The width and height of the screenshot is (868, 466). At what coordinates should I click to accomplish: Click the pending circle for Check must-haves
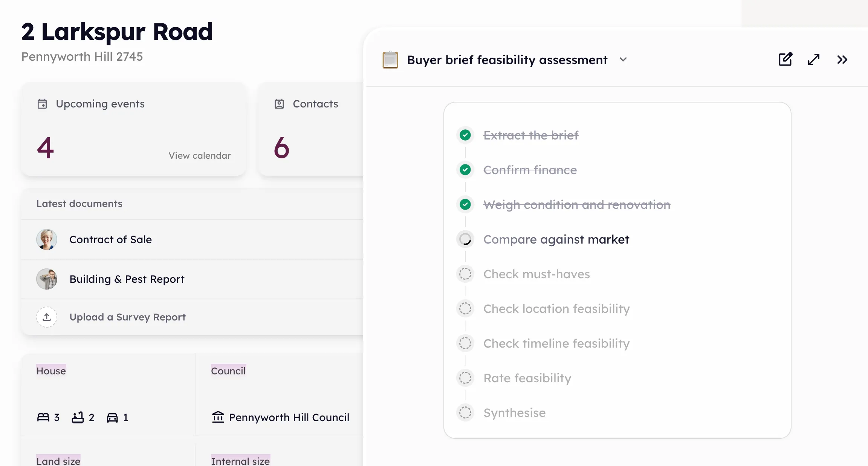pyautogui.click(x=465, y=274)
